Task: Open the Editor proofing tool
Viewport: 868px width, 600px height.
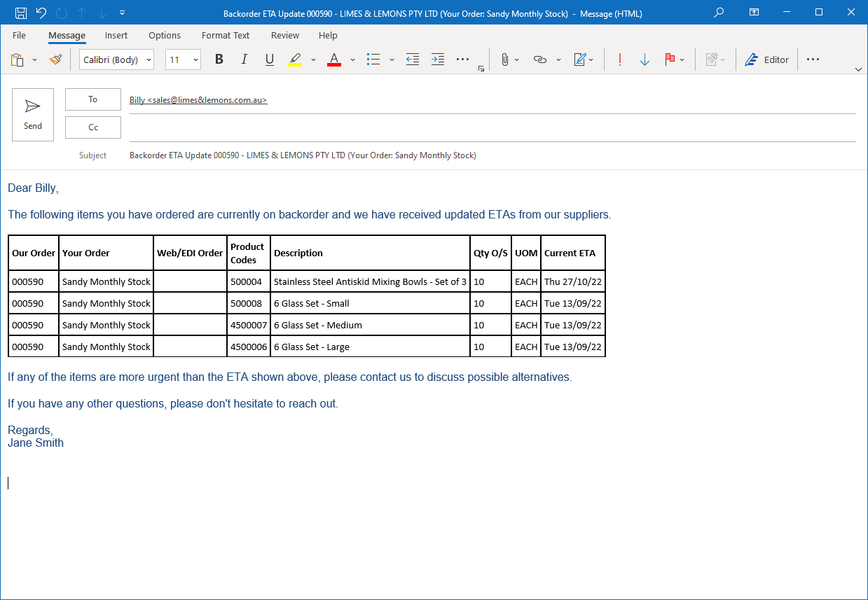Action: coord(766,60)
